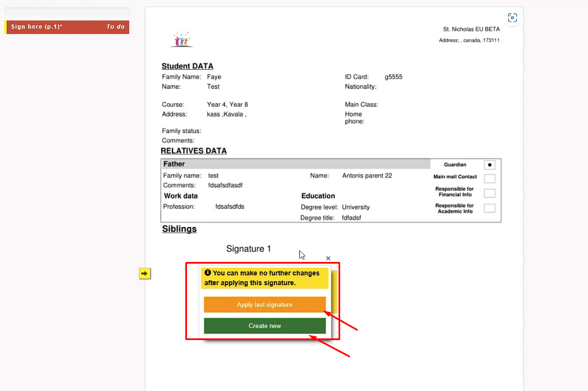Click the Siblings section heading
588x391 pixels.
tap(179, 229)
